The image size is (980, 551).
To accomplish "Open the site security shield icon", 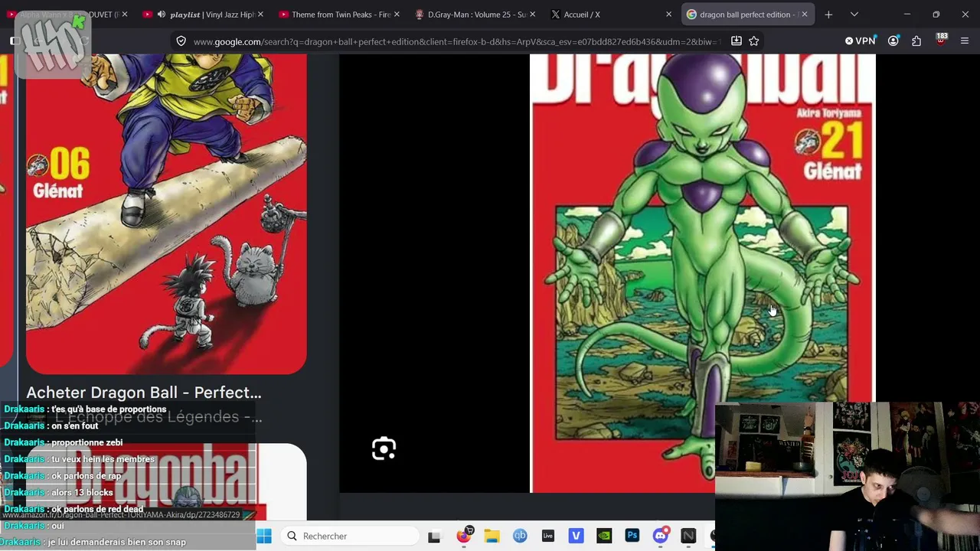I will [x=181, y=41].
